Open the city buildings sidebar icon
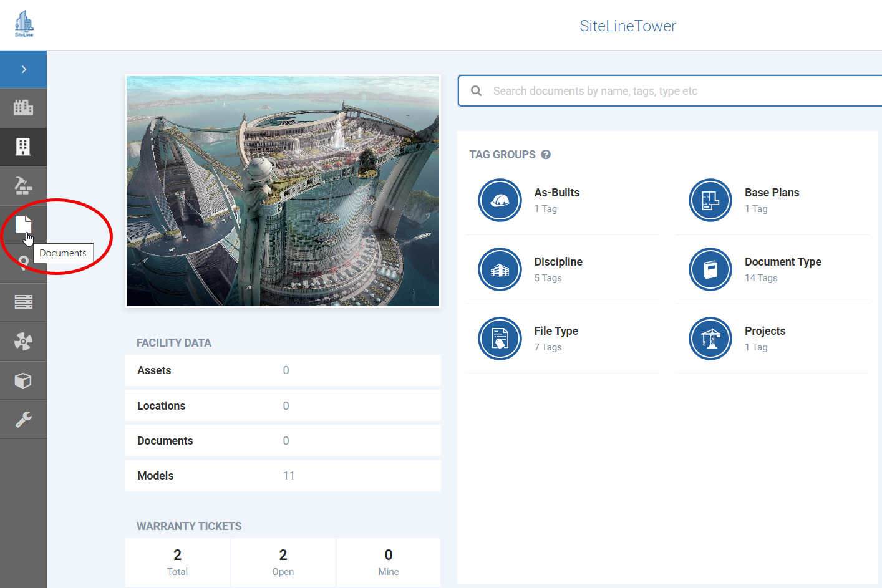This screenshot has height=588, width=882. [23, 108]
